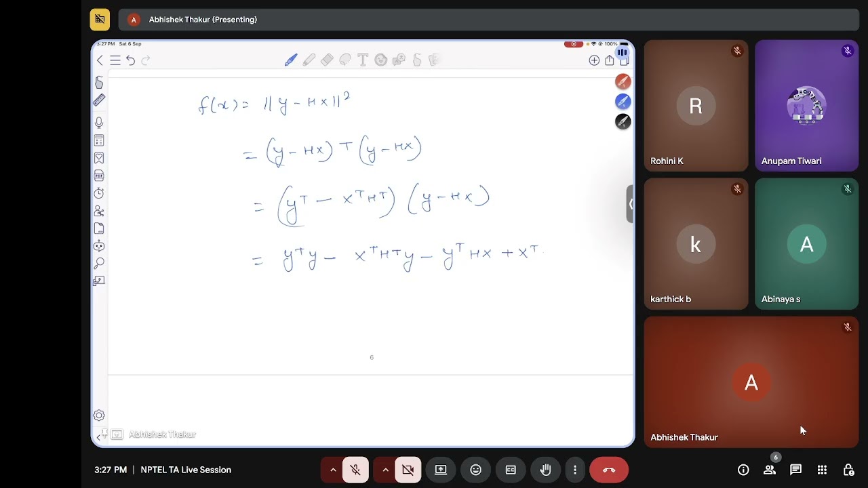Click the floating audio bars indicator button

[x=622, y=52]
